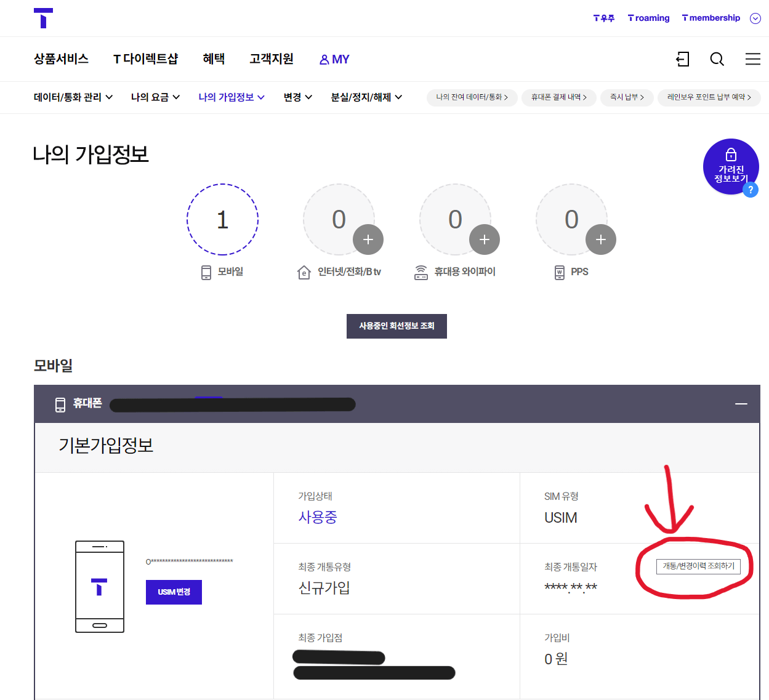Image resolution: width=769 pixels, height=700 pixels.
Task: Select the 고객지원 menu item
Action: coord(272,59)
